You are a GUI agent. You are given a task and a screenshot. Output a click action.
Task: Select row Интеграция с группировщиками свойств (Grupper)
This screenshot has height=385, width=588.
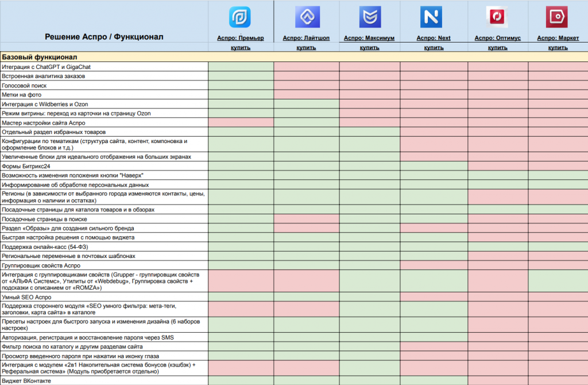click(x=105, y=281)
